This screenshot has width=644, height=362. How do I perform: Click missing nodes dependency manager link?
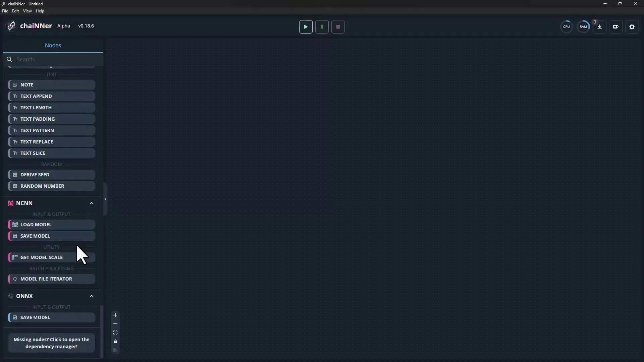[x=51, y=343]
